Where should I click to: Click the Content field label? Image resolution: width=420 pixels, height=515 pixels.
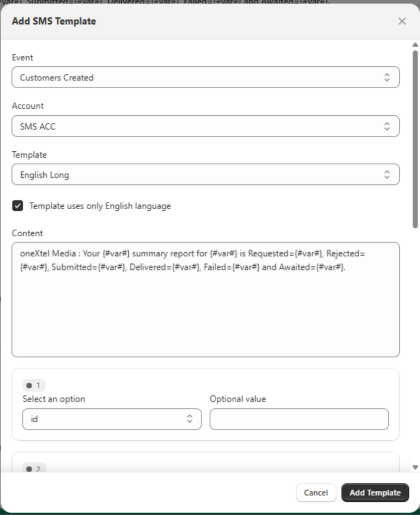27,233
